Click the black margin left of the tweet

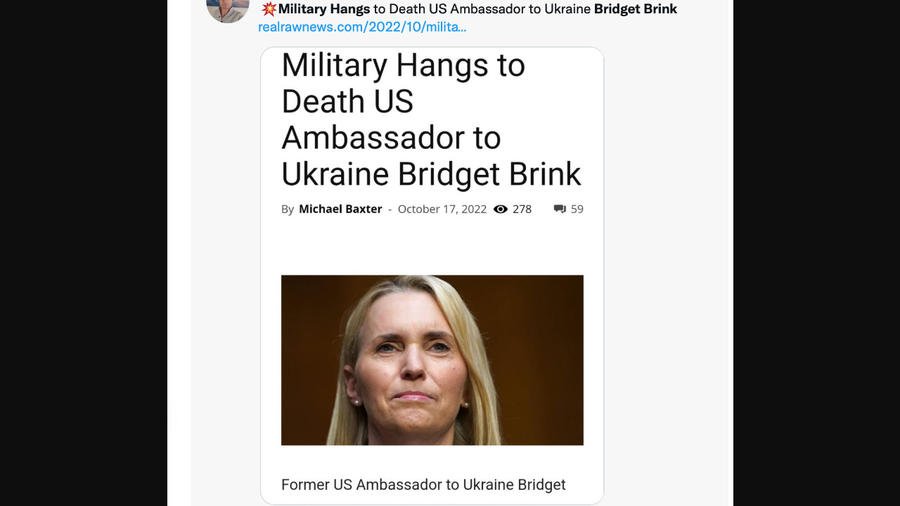(83, 253)
